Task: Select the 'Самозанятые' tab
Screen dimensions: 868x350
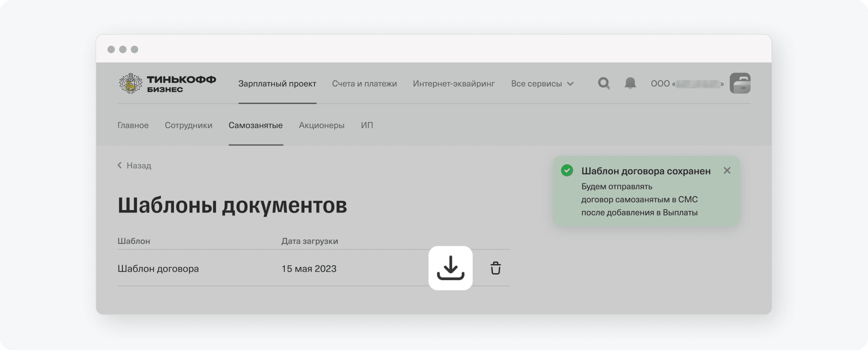Action: coord(255,125)
